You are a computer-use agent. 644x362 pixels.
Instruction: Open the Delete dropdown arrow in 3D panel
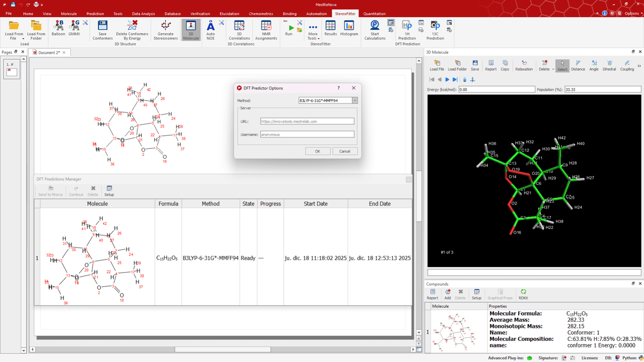[x=553, y=69]
